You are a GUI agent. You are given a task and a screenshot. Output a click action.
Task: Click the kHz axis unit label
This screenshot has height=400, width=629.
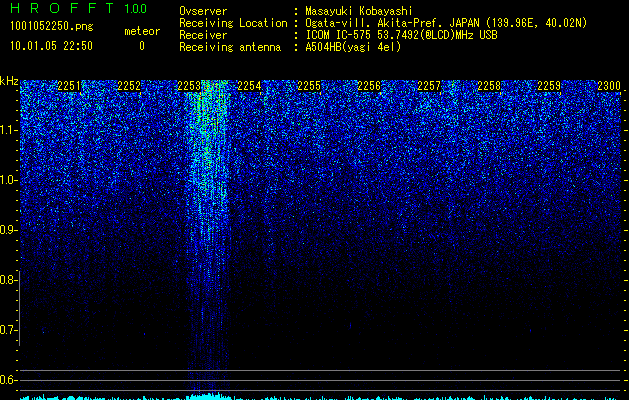(9, 81)
